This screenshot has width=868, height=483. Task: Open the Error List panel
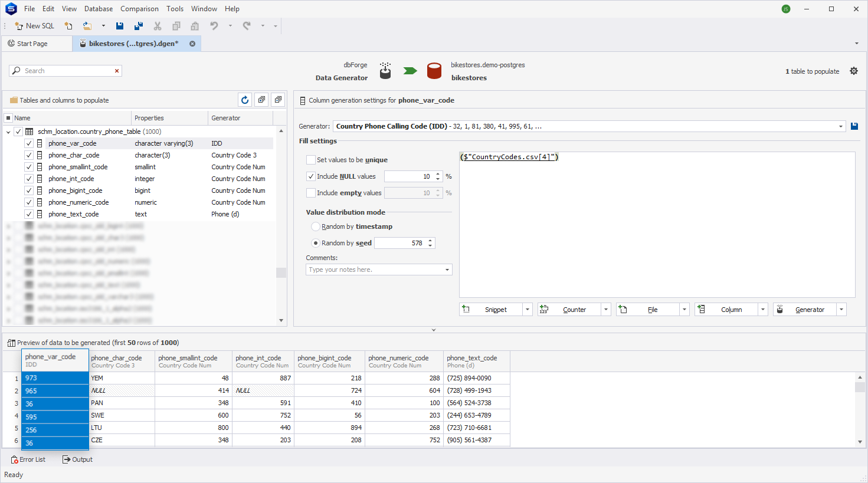tap(28, 459)
